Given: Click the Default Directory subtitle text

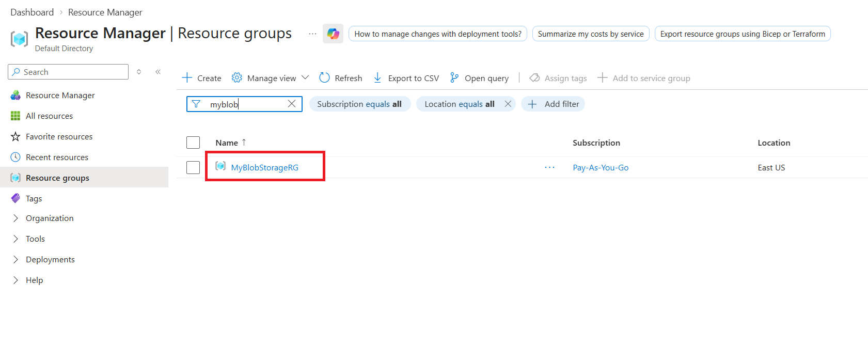Looking at the screenshot, I should 64,48.
